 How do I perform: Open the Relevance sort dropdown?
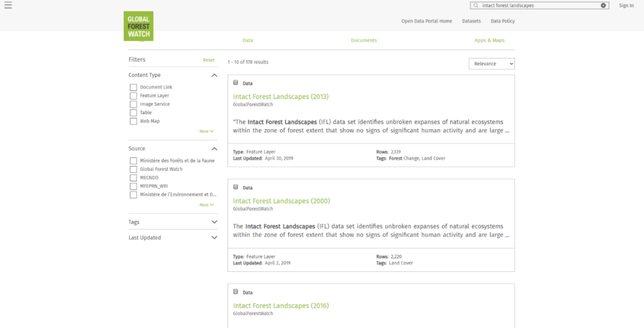[492, 64]
